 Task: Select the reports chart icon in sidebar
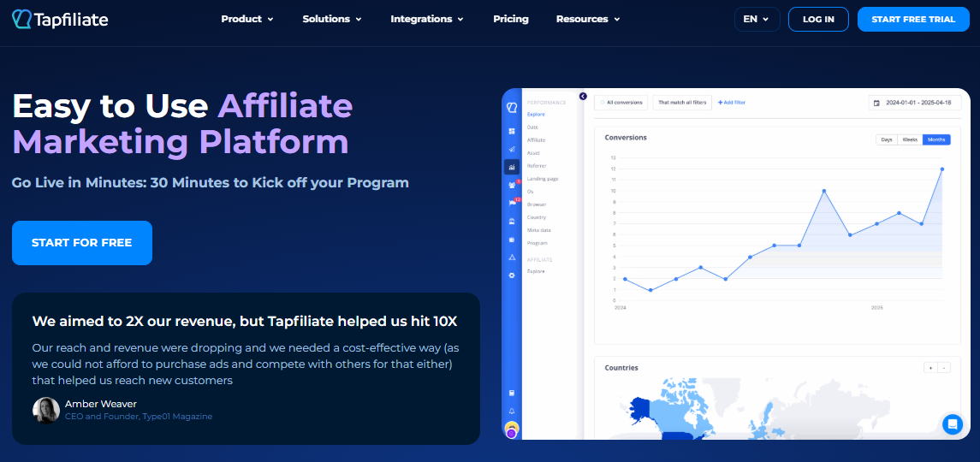point(512,167)
